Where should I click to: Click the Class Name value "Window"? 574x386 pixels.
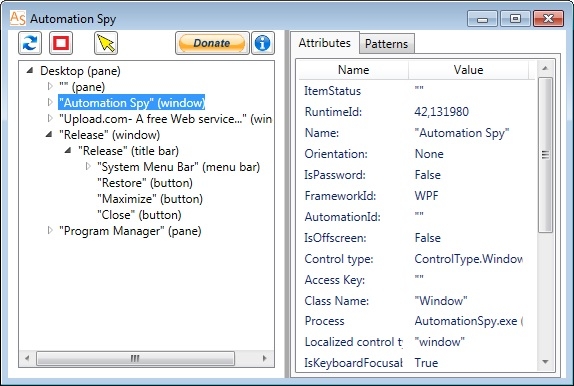tap(441, 301)
